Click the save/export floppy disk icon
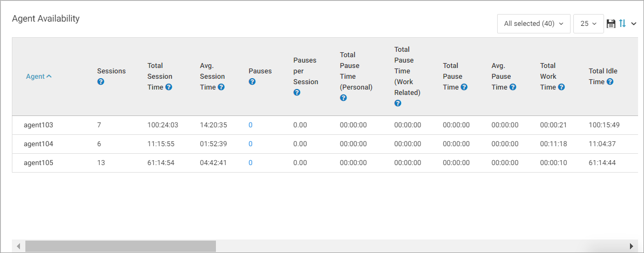This screenshot has height=253, width=644. [x=611, y=24]
